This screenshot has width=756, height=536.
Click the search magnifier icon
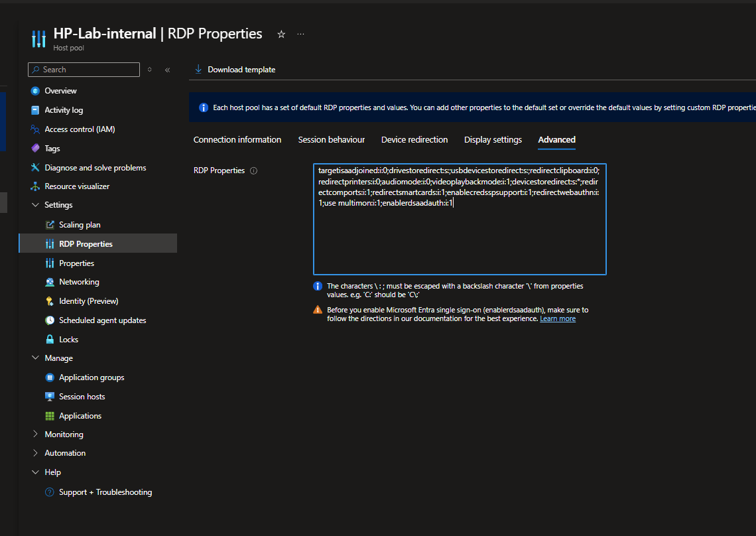click(36, 70)
